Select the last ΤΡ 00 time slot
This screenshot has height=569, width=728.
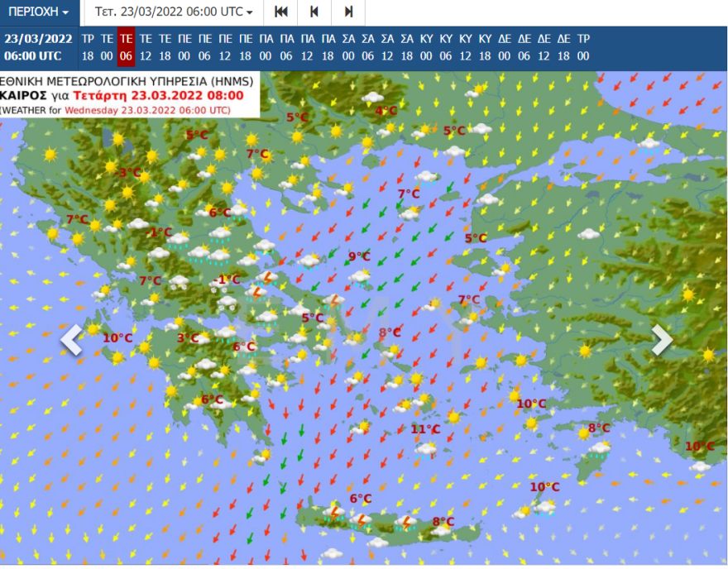coord(583,47)
